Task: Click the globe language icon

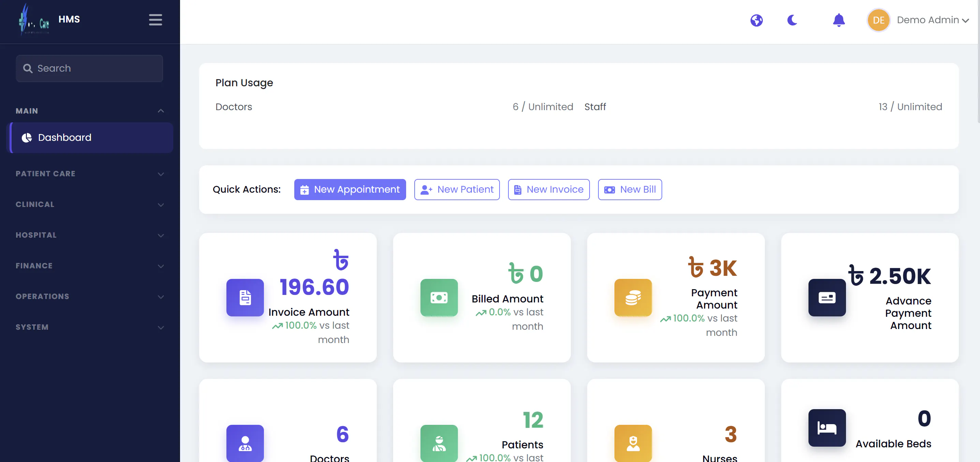Action: click(x=756, y=20)
